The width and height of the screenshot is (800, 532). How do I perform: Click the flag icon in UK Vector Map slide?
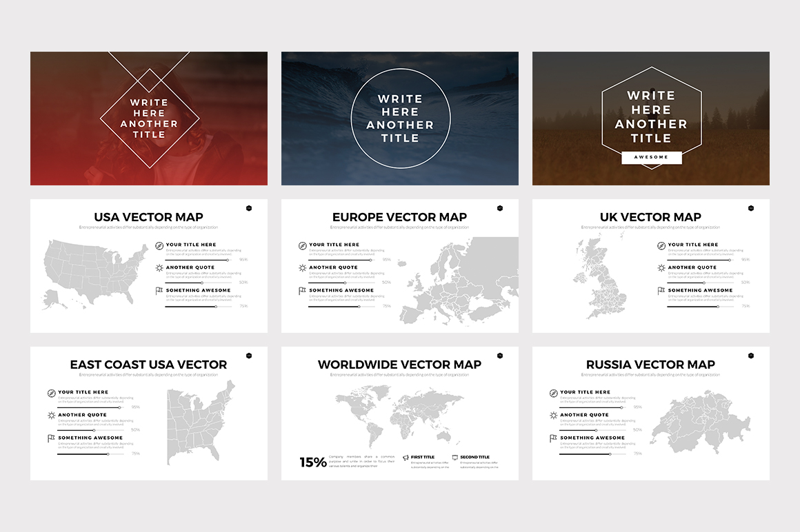[x=661, y=290]
